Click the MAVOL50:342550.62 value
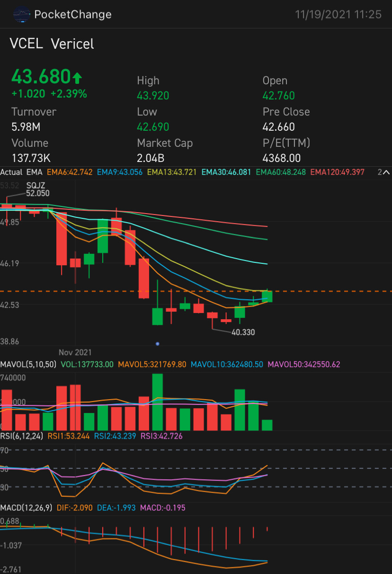The height and width of the screenshot is (574, 392). [304, 365]
